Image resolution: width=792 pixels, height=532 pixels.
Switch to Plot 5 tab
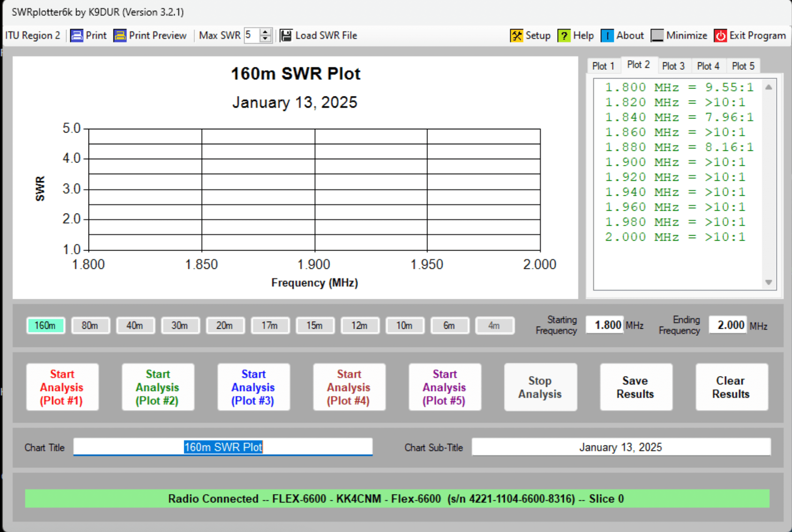(x=743, y=66)
